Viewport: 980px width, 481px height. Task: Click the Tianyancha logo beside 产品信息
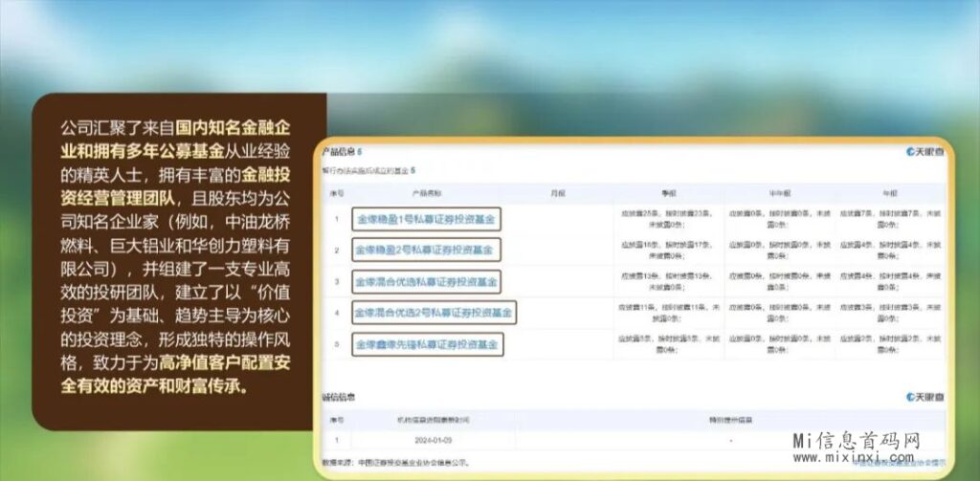click(924, 153)
